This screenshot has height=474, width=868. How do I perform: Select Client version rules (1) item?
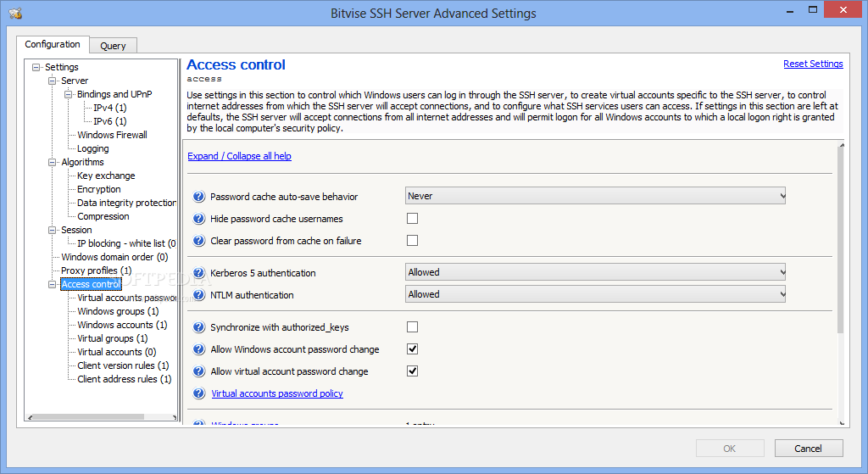point(123,366)
